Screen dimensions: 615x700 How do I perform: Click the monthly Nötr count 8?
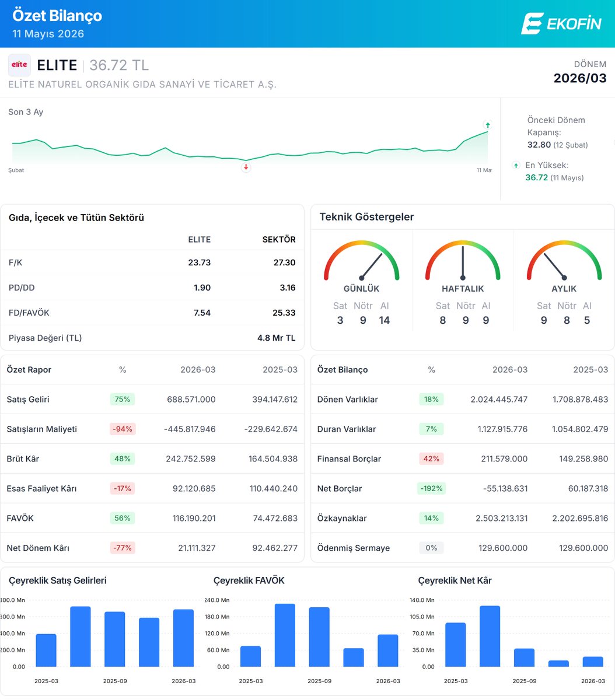[x=567, y=320]
